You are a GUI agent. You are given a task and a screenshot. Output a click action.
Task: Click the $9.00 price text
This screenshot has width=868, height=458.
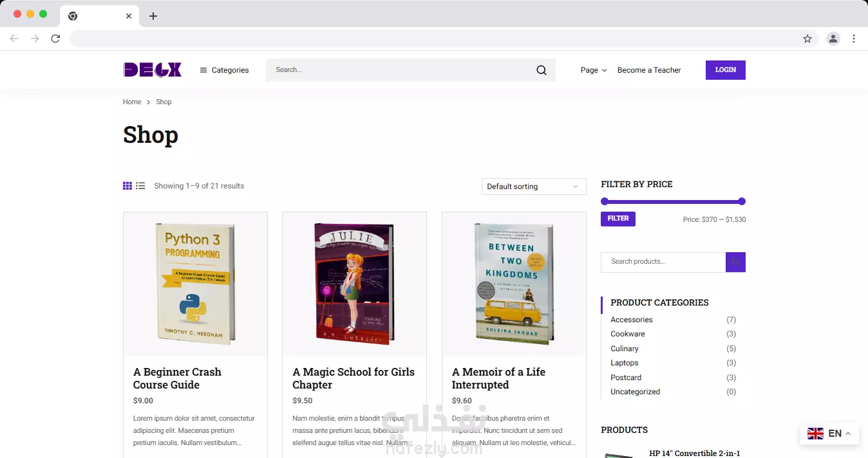[143, 401]
